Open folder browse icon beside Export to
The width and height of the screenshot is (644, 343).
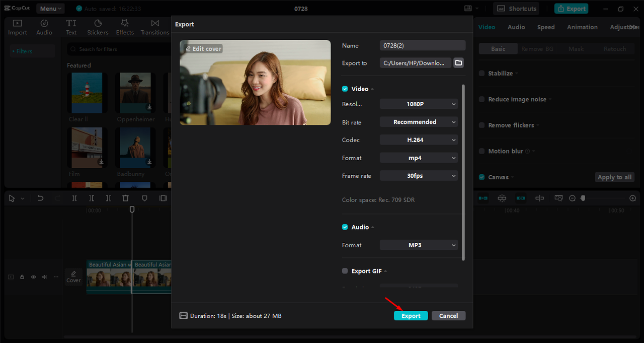point(458,63)
